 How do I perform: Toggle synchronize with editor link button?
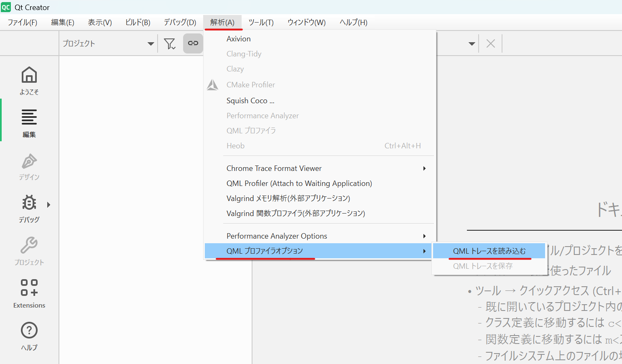[193, 43]
